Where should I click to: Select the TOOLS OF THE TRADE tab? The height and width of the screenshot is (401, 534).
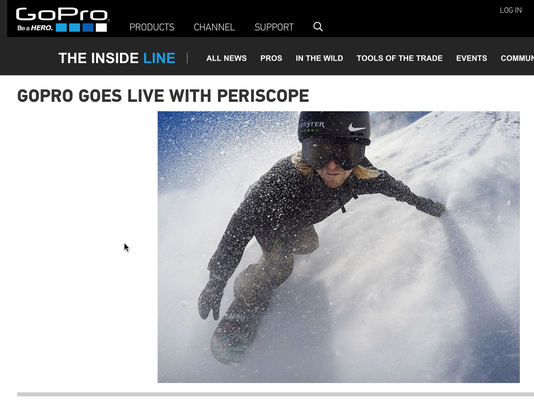coord(399,58)
